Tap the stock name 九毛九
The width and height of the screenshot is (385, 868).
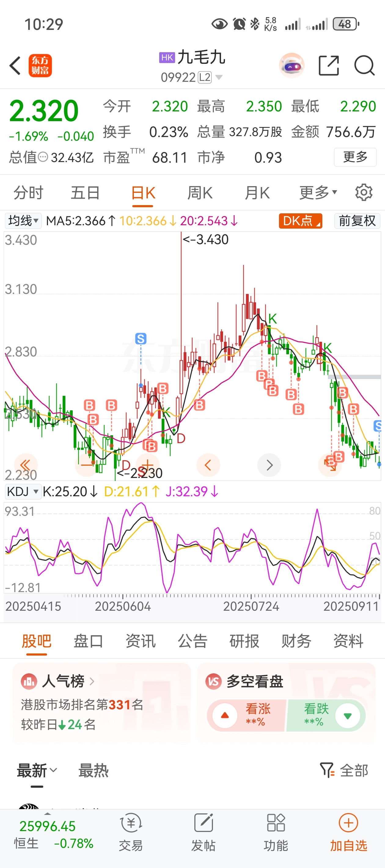[x=201, y=57]
